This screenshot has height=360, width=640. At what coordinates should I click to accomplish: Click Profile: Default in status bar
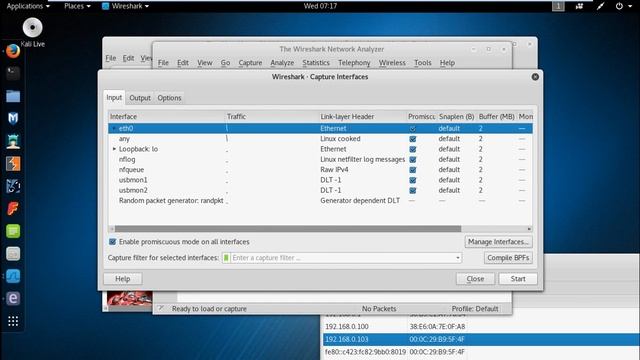[475, 309]
